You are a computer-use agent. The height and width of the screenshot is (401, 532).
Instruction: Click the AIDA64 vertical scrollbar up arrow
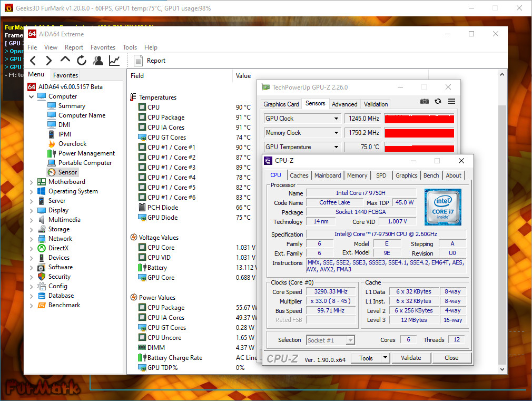click(x=502, y=74)
